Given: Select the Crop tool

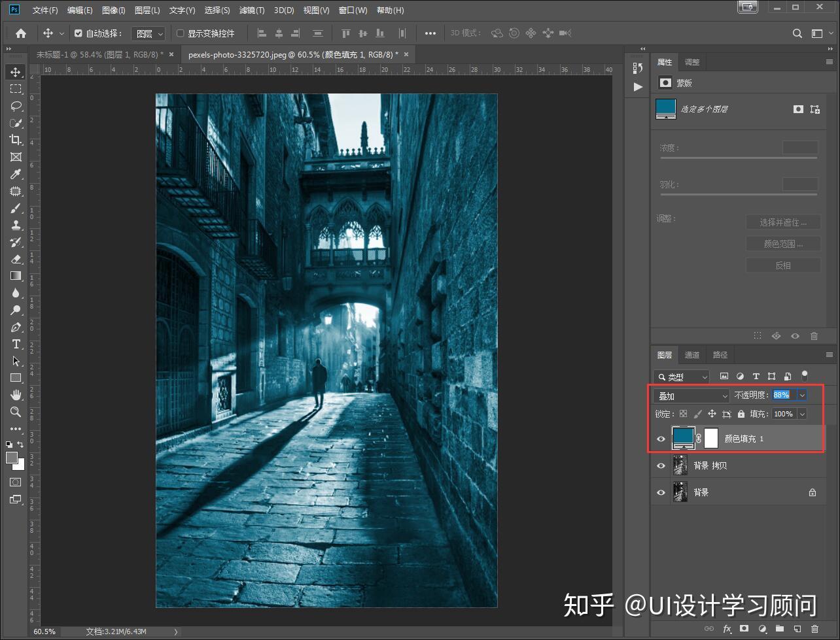Looking at the screenshot, I should [16, 140].
